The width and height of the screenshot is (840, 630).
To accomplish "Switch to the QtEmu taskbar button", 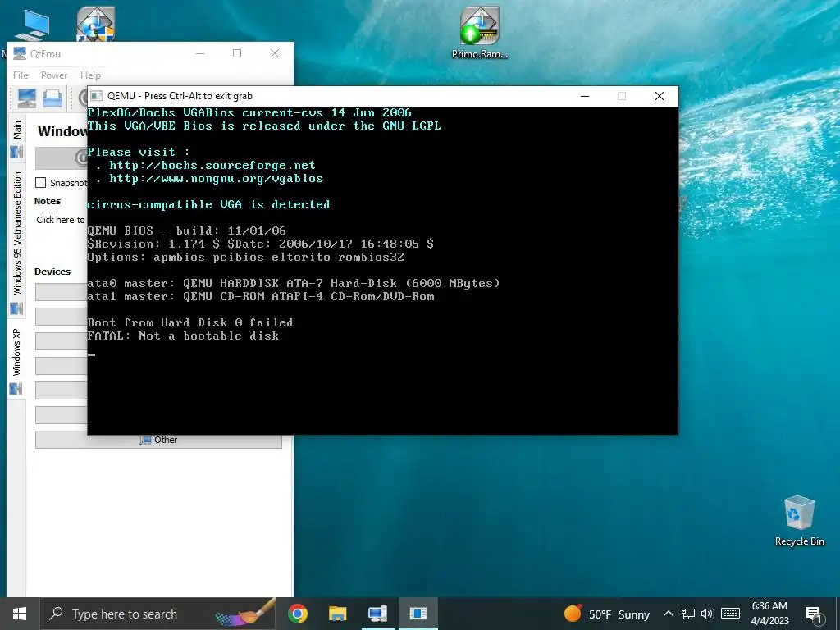I will [x=377, y=614].
